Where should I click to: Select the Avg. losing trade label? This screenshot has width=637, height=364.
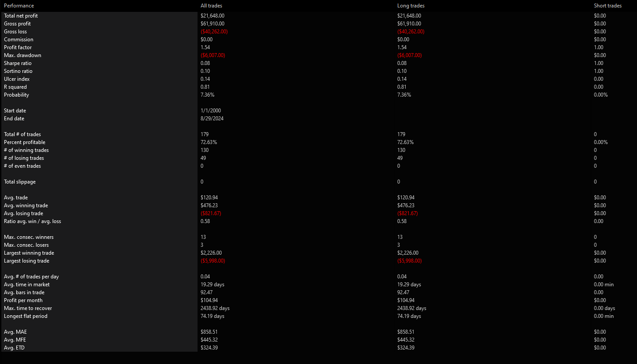(x=24, y=213)
